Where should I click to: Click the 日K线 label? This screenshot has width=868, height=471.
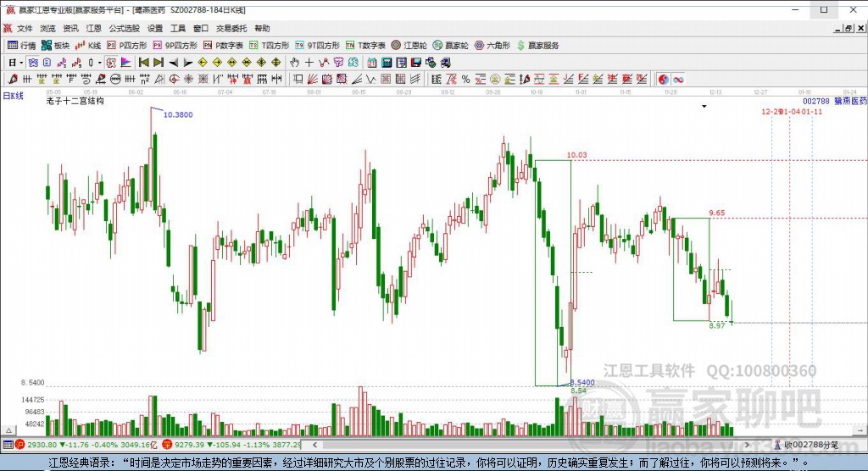click(x=14, y=96)
